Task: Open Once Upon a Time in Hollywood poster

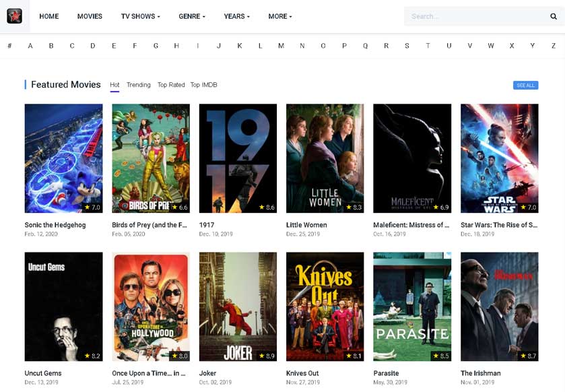Action: pos(151,306)
